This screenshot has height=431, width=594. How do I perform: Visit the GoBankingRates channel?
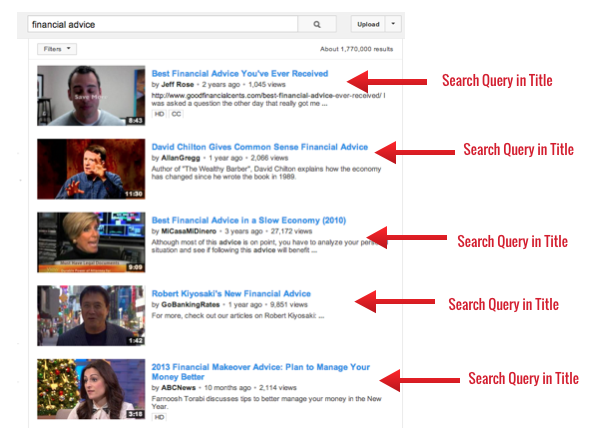click(191, 305)
